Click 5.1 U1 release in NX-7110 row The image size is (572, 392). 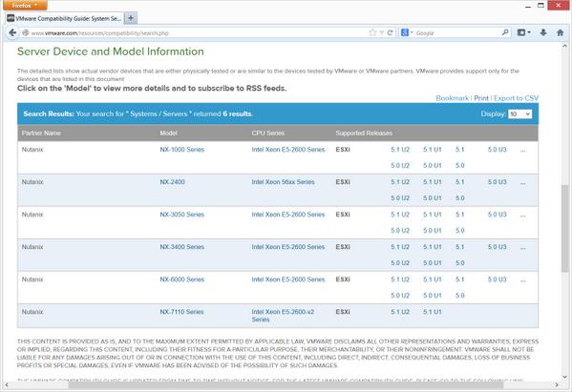click(432, 312)
